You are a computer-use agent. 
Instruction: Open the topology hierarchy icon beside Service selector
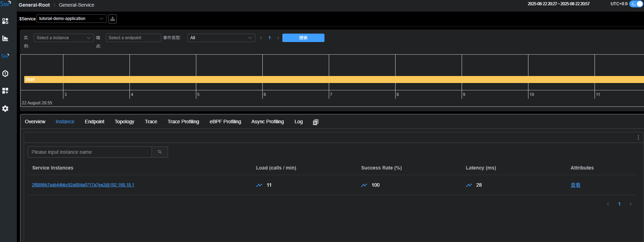(x=113, y=19)
